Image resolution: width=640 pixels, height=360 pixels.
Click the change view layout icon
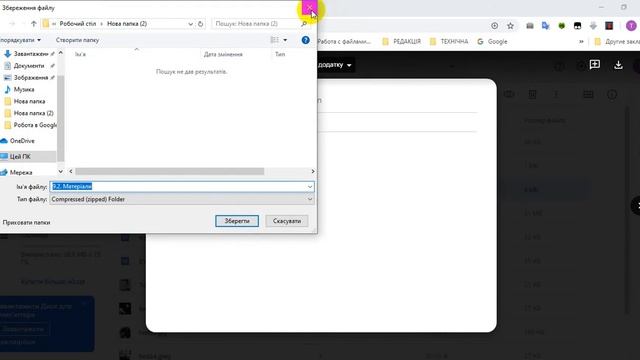(275, 40)
